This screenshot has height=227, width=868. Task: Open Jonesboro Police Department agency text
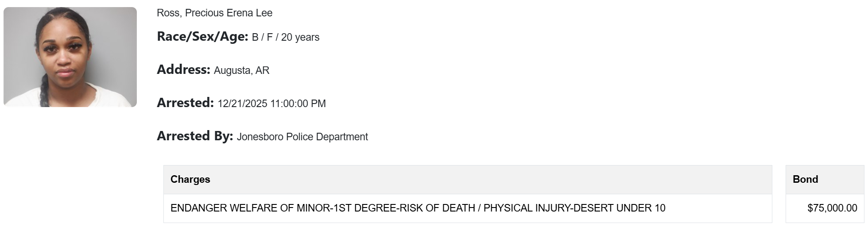click(x=302, y=137)
